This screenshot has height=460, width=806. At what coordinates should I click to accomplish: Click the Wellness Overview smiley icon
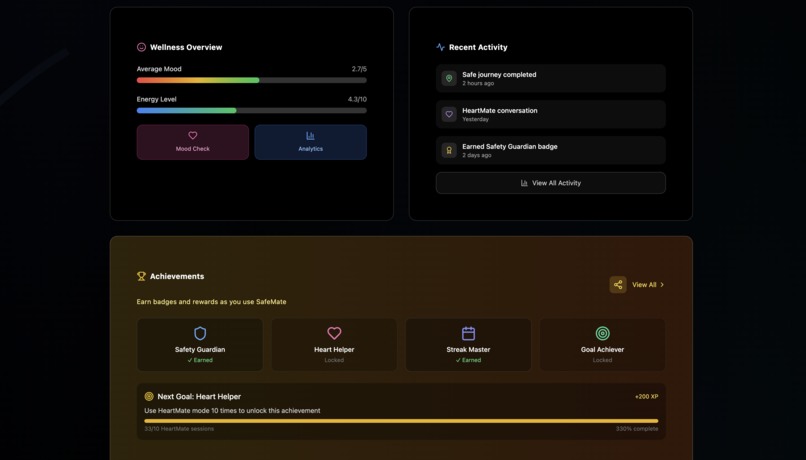141,47
